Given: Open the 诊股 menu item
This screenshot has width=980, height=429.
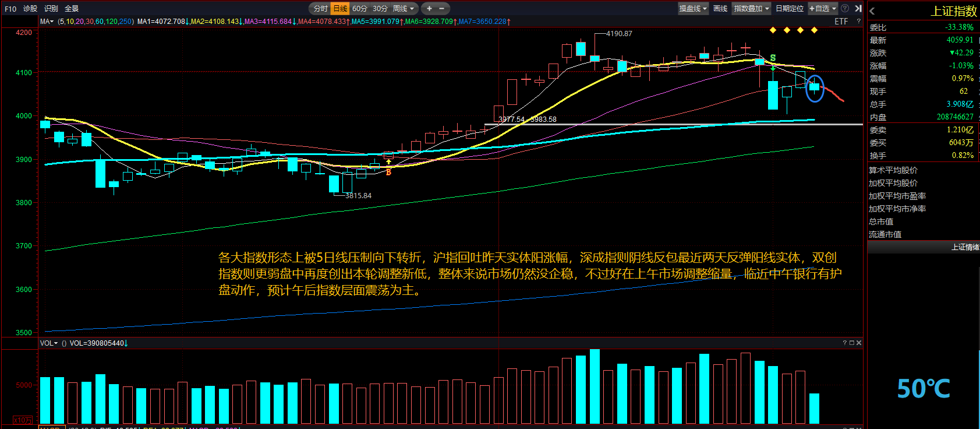Looking at the screenshot, I should coord(30,9).
